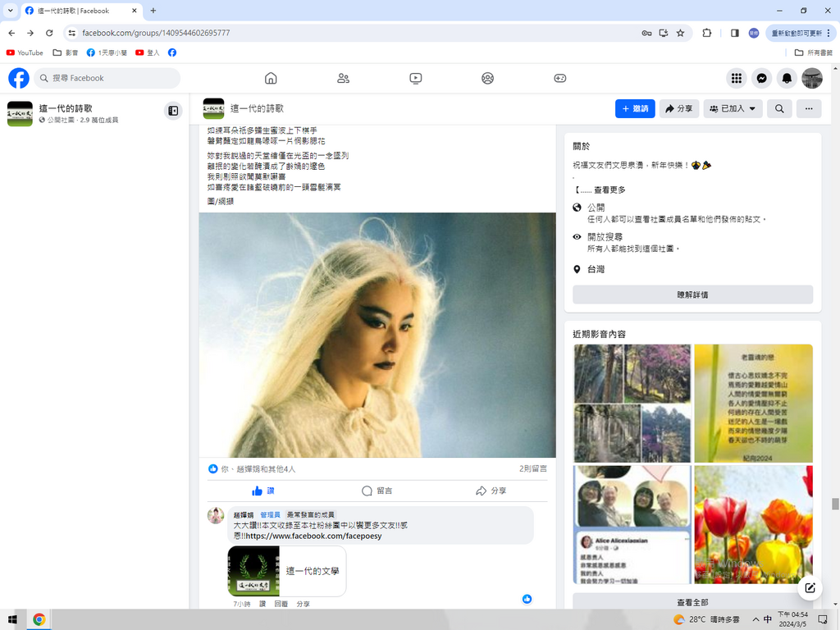This screenshot has width=840, height=630.
Task: Click the 瞭解詳情 button
Action: (692, 294)
